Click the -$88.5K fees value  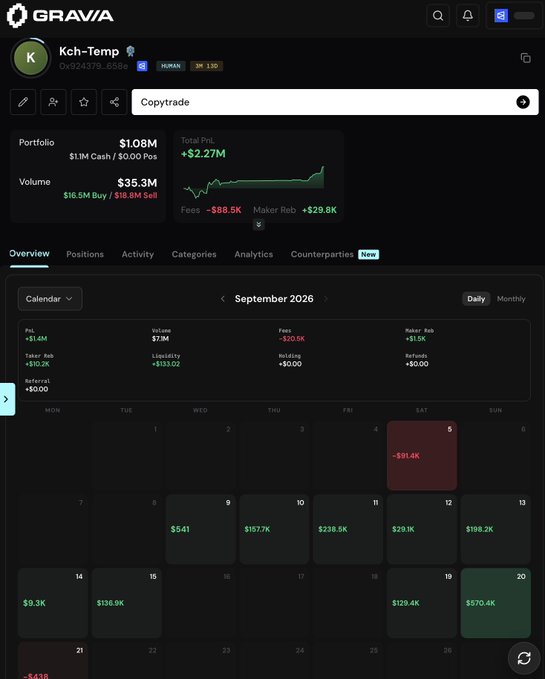tap(223, 210)
